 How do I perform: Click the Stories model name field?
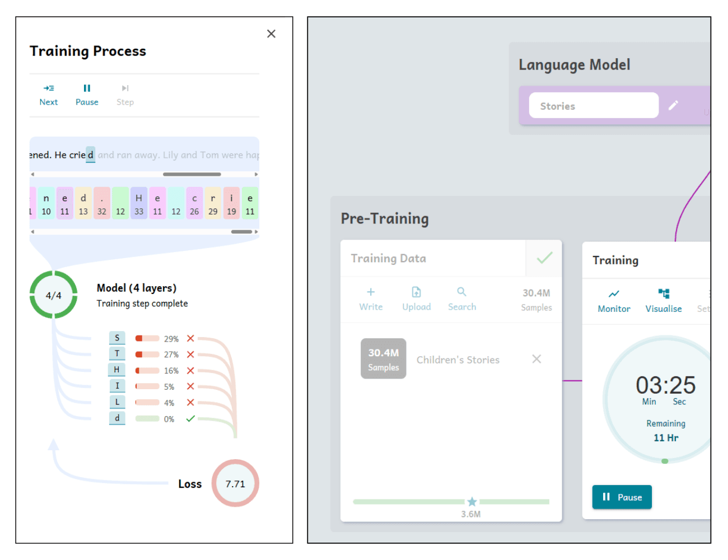(x=593, y=105)
